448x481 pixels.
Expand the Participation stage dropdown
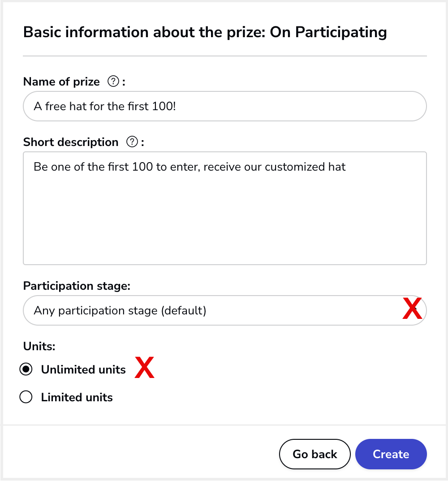click(x=225, y=310)
